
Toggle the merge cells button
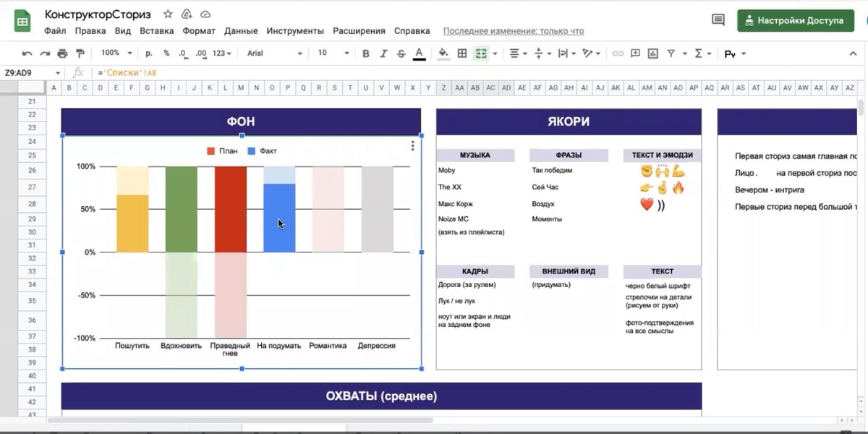[480, 54]
